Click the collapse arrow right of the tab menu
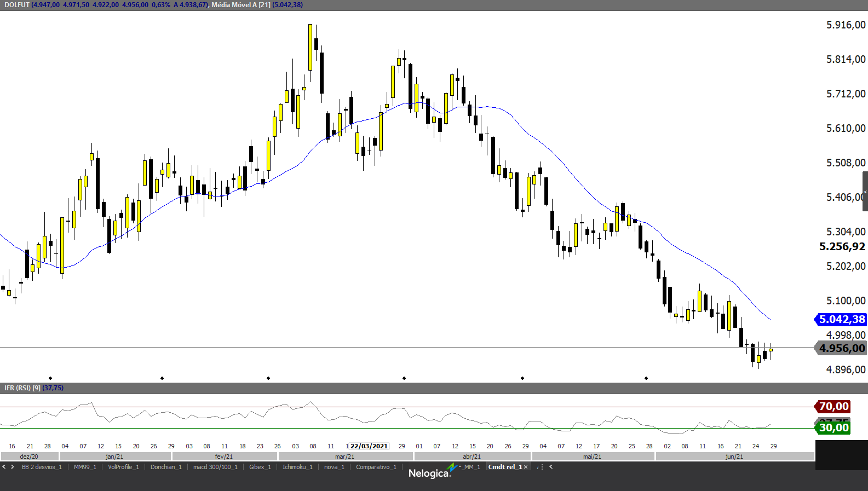868x491 pixels. [x=551, y=467]
